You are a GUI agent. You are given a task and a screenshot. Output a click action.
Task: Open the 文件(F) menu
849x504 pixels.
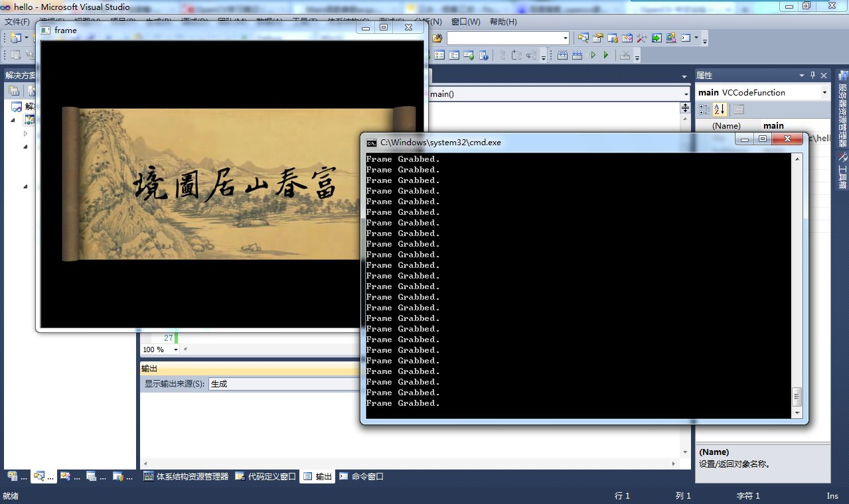(17, 22)
